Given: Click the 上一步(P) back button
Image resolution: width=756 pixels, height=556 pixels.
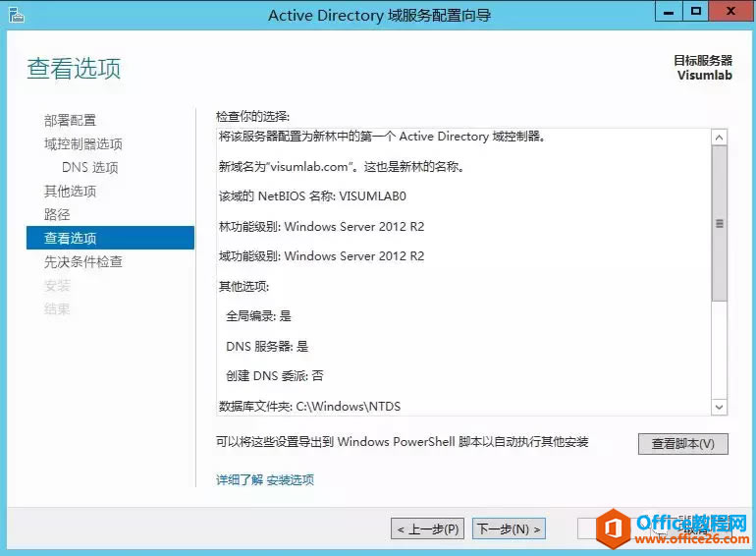Looking at the screenshot, I should pyautogui.click(x=428, y=529).
